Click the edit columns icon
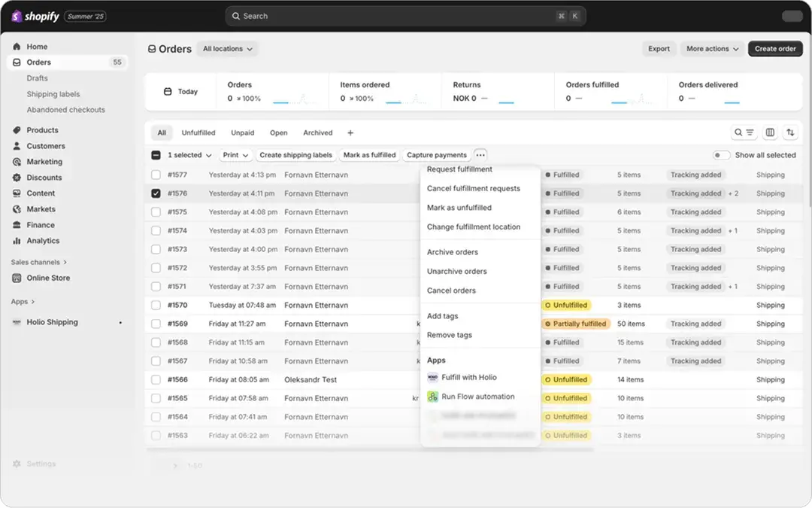The width and height of the screenshot is (812, 508). 770,132
